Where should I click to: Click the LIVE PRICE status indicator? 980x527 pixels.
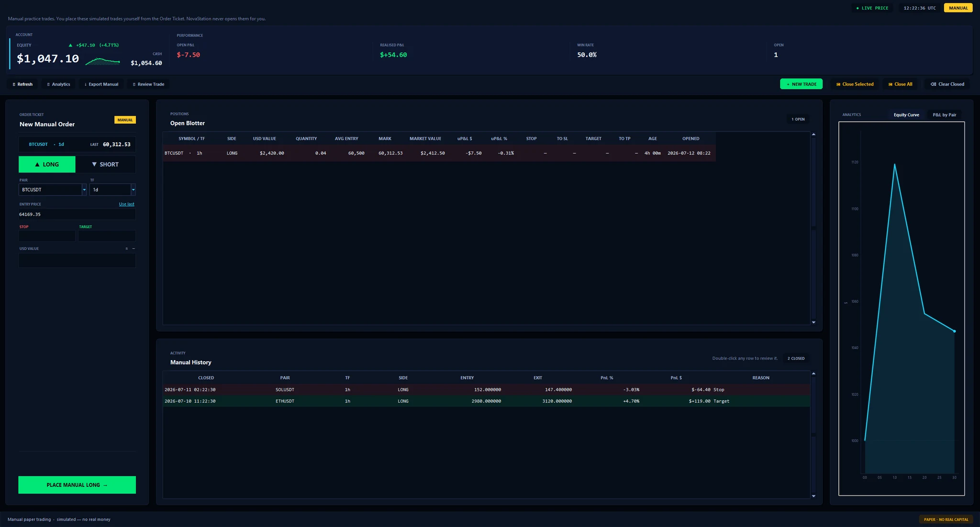872,8
